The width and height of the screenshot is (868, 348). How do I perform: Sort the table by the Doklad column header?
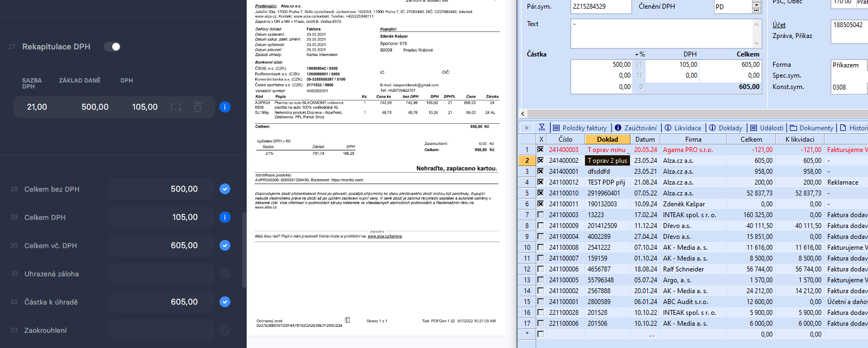[607, 140]
